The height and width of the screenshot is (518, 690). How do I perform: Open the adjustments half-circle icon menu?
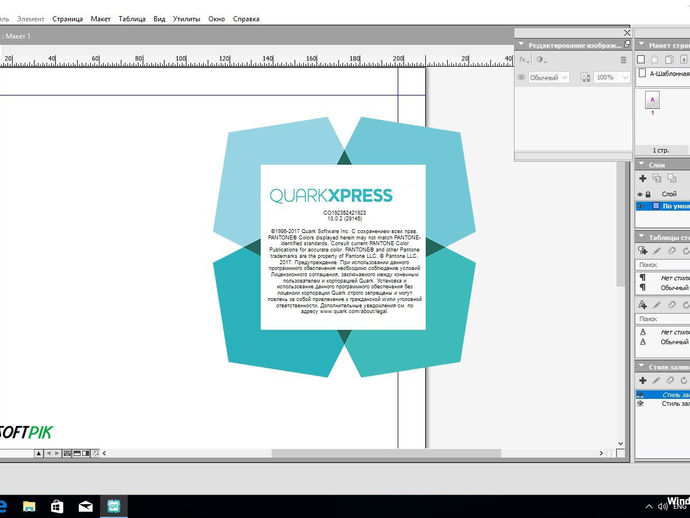coord(541,60)
